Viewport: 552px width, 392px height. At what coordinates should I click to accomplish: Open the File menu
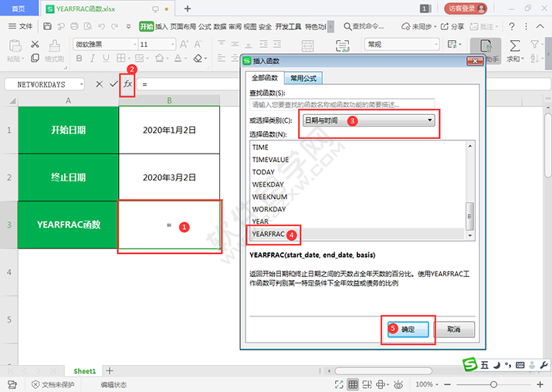(21, 26)
